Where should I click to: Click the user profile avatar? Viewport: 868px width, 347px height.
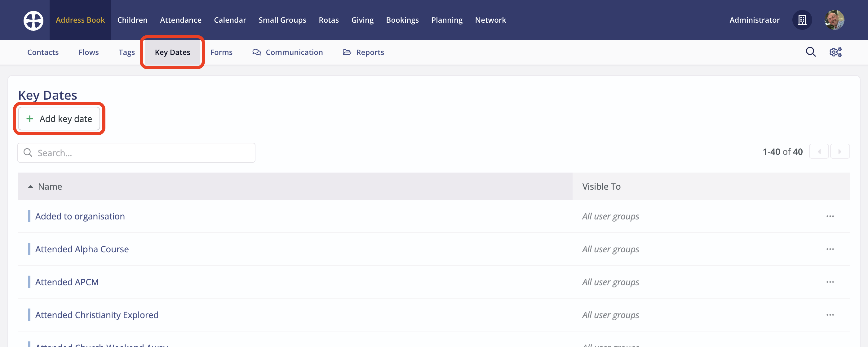834,20
